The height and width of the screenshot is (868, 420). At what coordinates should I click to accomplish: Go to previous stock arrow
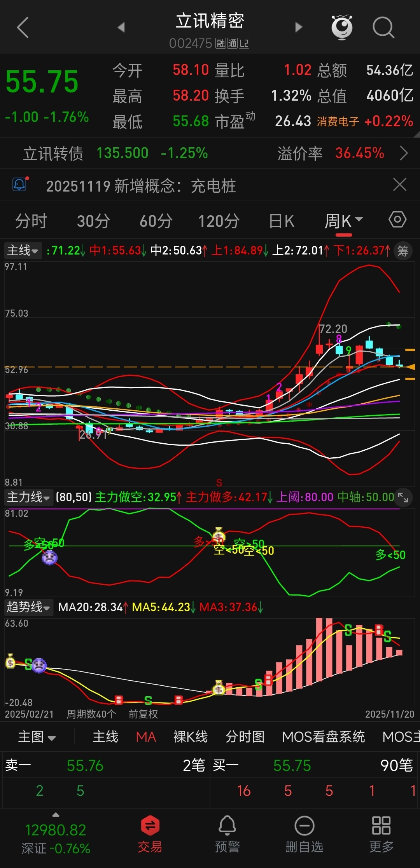click(x=121, y=27)
